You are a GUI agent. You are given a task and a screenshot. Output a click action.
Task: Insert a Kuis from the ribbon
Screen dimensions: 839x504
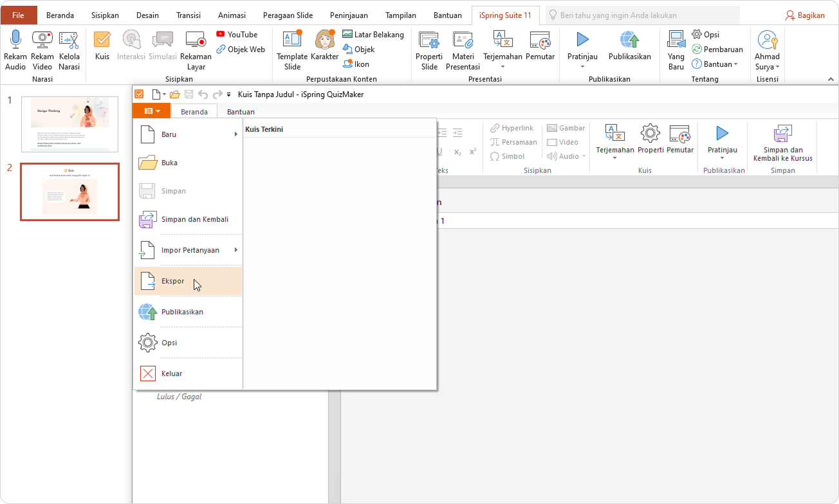(x=102, y=41)
